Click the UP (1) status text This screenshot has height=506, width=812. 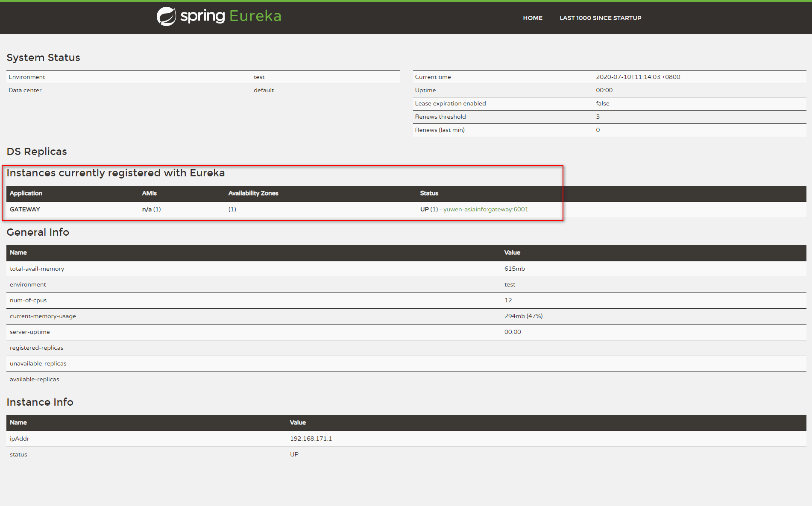click(429, 209)
